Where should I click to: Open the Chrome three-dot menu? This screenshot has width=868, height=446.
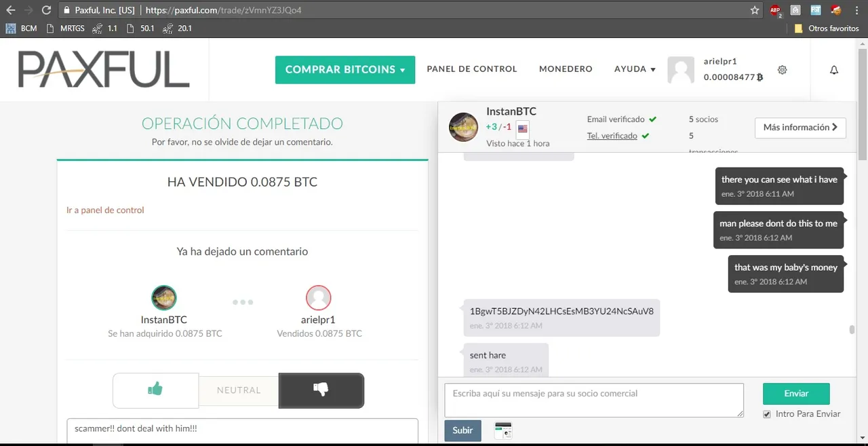[856, 10]
